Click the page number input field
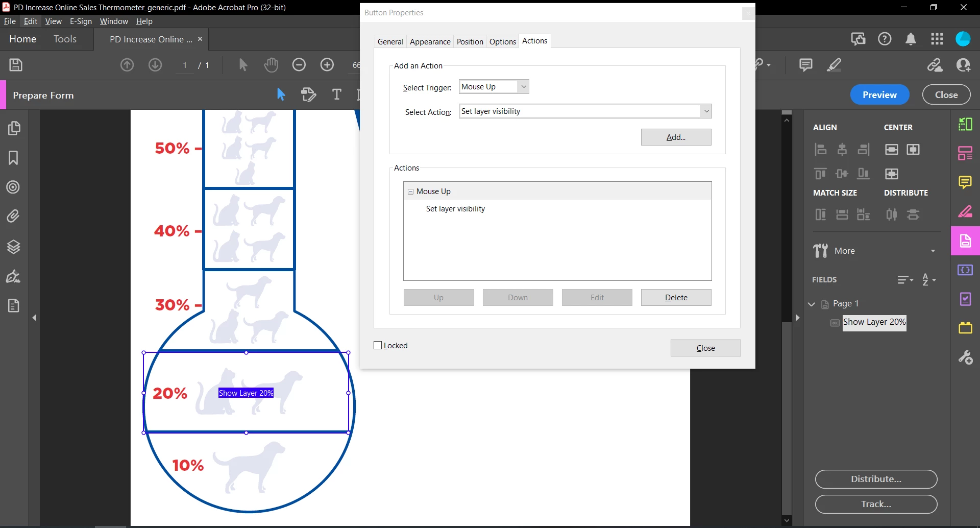Image resolution: width=980 pixels, height=528 pixels. click(x=185, y=65)
